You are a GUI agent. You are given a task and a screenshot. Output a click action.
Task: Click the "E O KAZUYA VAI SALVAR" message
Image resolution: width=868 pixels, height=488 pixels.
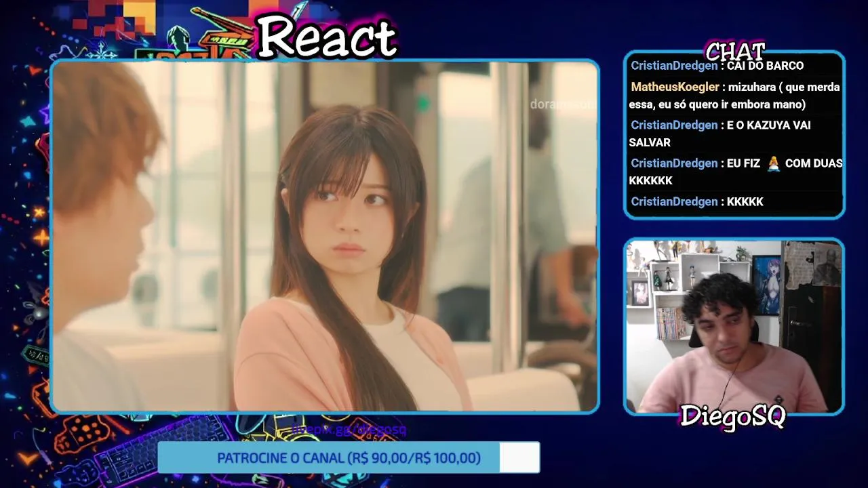pyautogui.click(x=719, y=134)
